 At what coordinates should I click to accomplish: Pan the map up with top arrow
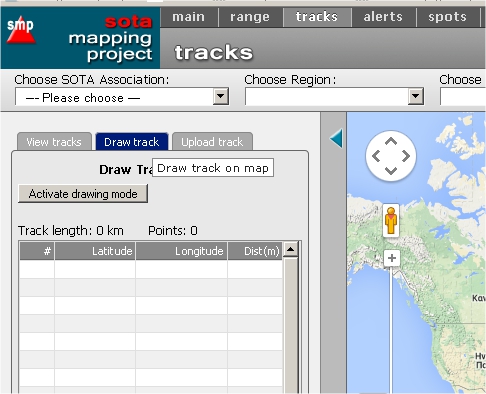(391, 141)
